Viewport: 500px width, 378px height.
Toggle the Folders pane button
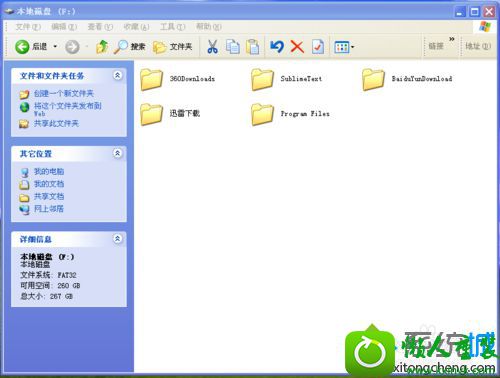click(x=173, y=47)
